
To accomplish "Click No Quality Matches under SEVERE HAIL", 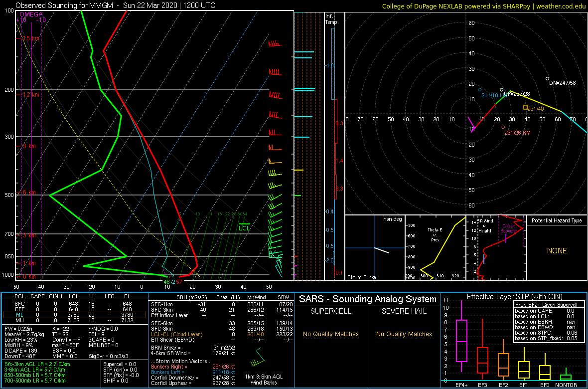I will coord(404,334).
